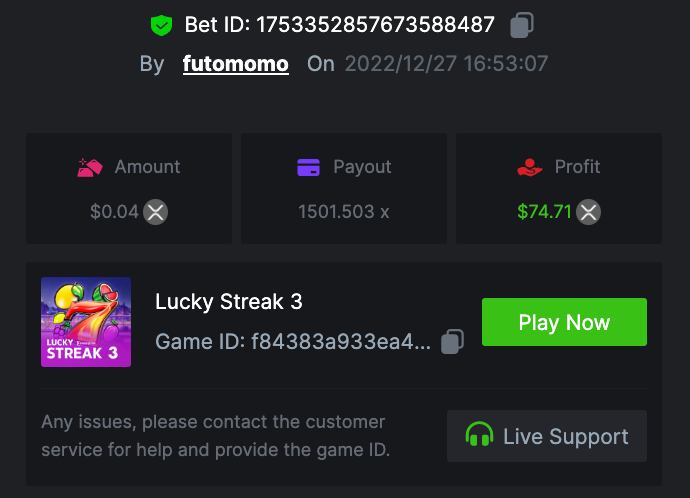Click the pink Amount icon

[90, 167]
